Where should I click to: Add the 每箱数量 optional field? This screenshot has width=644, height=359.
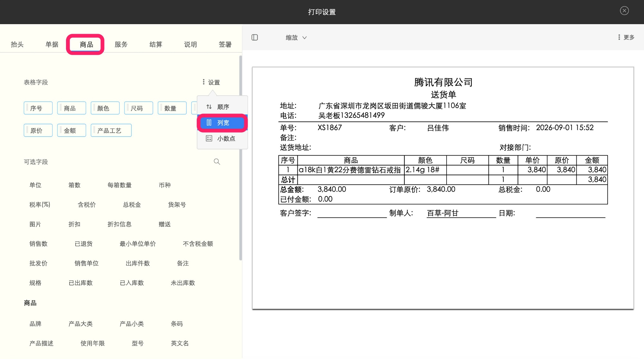119,185
